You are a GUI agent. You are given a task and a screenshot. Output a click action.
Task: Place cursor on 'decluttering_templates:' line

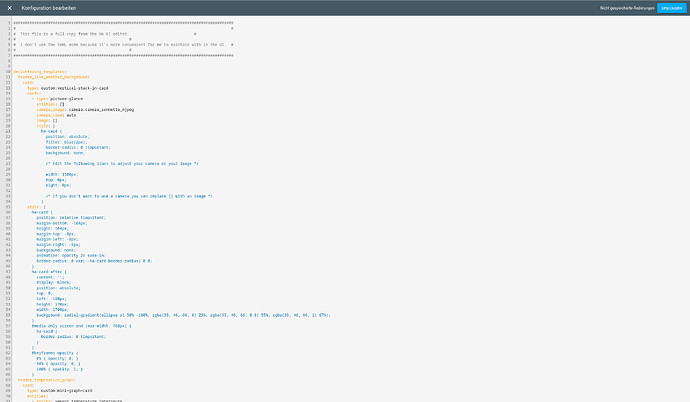[40, 72]
